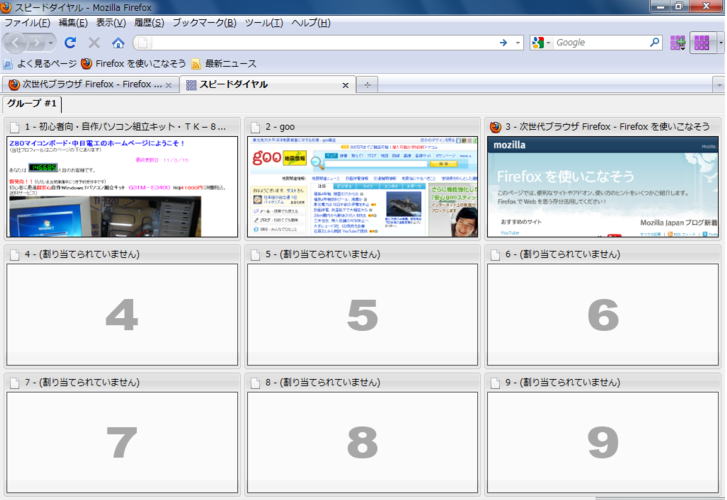Open dial 1 Z80 microcomputer thumbnail
This screenshot has width=727, height=500.
point(122,186)
